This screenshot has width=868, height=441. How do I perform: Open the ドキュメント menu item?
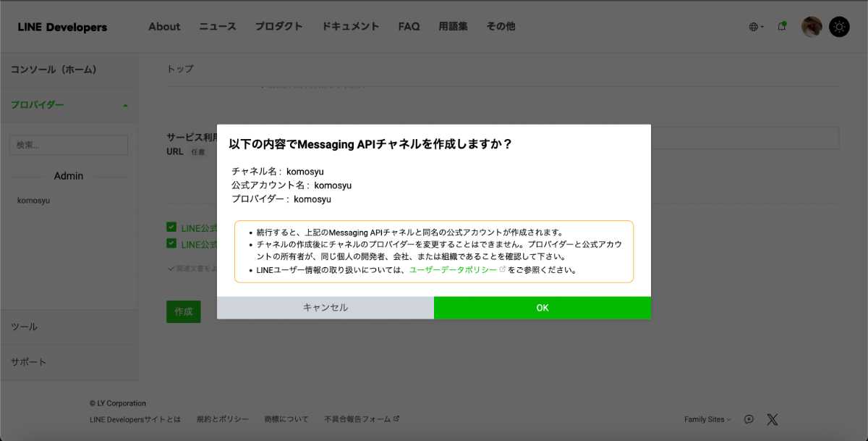350,26
